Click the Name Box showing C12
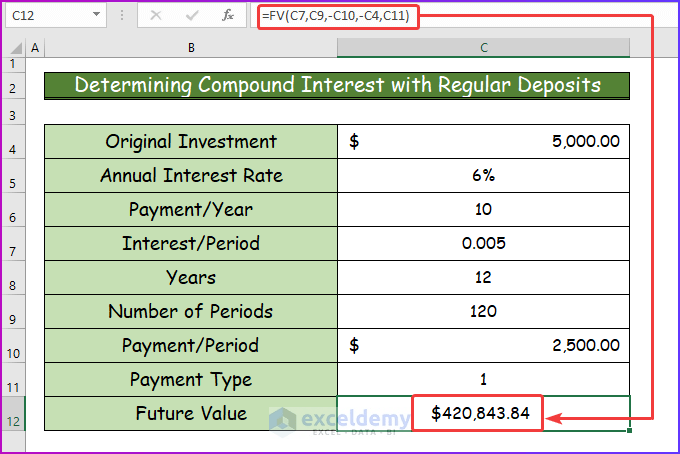The height and width of the screenshot is (454, 680). (55, 16)
